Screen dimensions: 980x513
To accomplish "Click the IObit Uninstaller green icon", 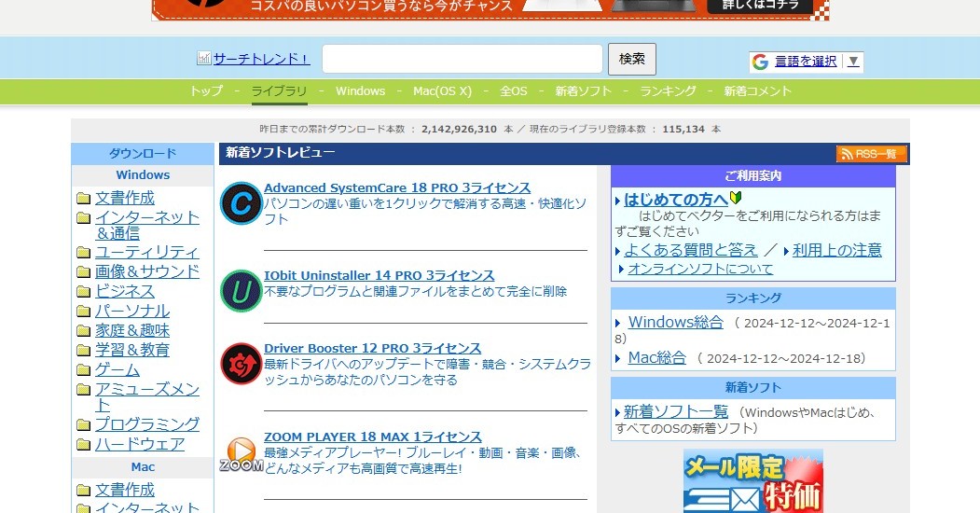I will tap(241, 291).
